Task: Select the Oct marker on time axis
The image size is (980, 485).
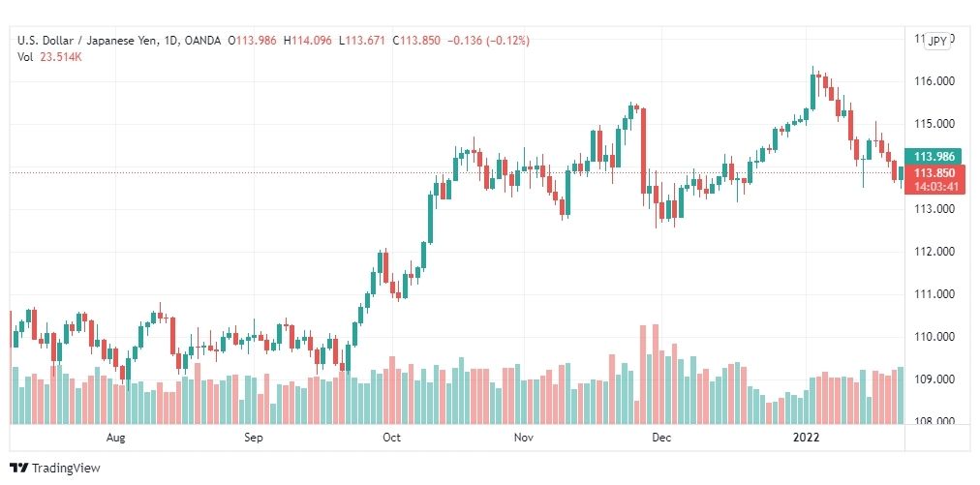Action: click(391, 438)
